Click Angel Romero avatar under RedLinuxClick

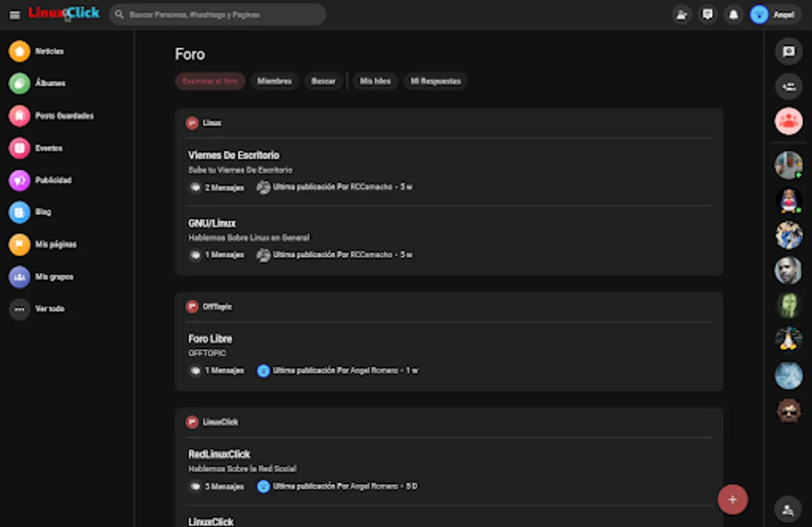[x=264, y=487]
